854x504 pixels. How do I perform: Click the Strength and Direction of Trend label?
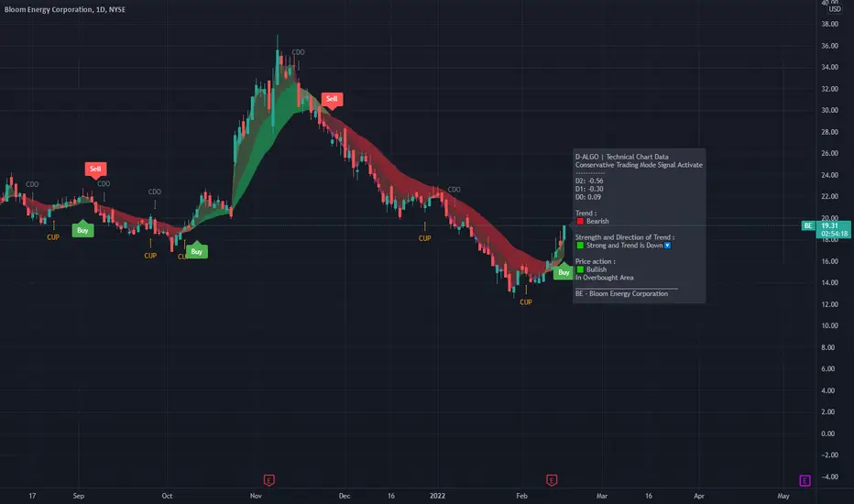[x=625, y=237]
